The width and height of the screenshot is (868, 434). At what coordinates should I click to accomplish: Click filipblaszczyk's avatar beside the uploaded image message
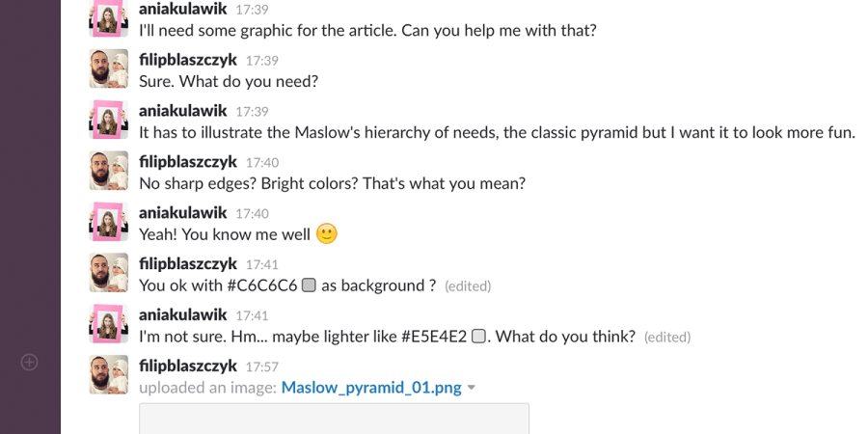108,375
